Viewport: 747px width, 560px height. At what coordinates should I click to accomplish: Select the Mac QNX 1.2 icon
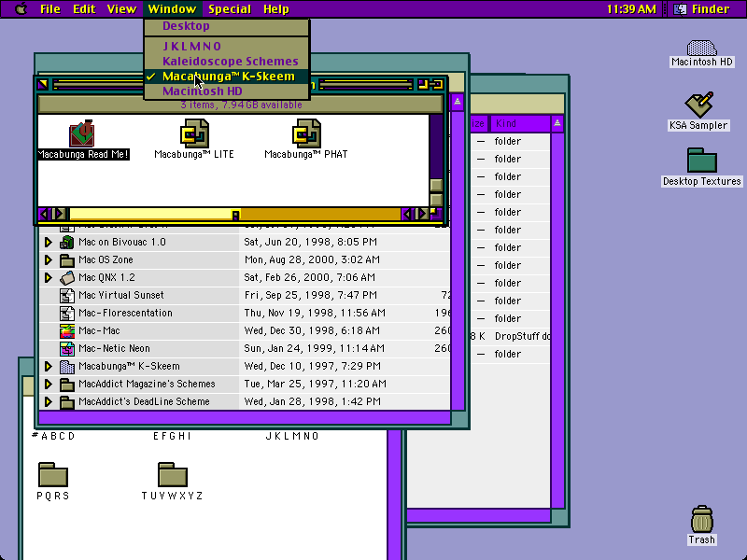click(66, 277)
